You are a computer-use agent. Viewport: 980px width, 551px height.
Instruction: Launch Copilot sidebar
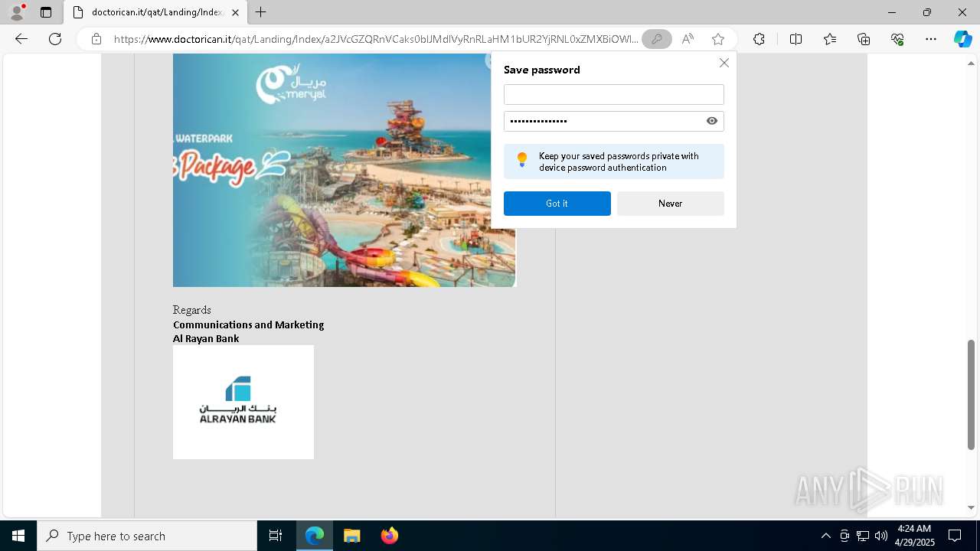[962, 39]
